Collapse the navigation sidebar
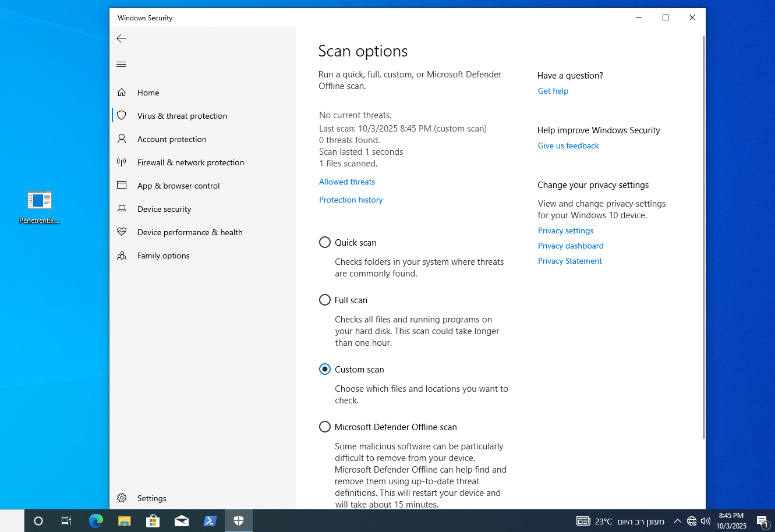Screen dimensions: 775x532 [x=121, y=64]
